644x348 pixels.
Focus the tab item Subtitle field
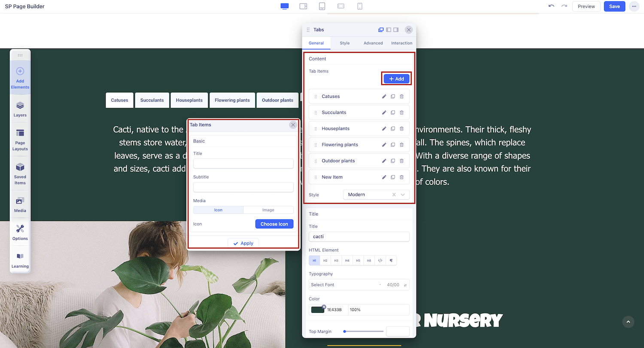click(243, 187)
